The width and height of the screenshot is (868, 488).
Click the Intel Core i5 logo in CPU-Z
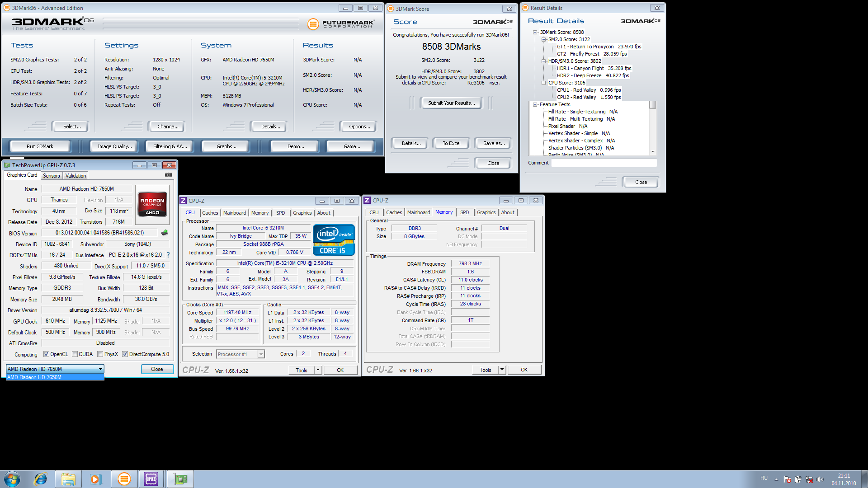(334, 240)
